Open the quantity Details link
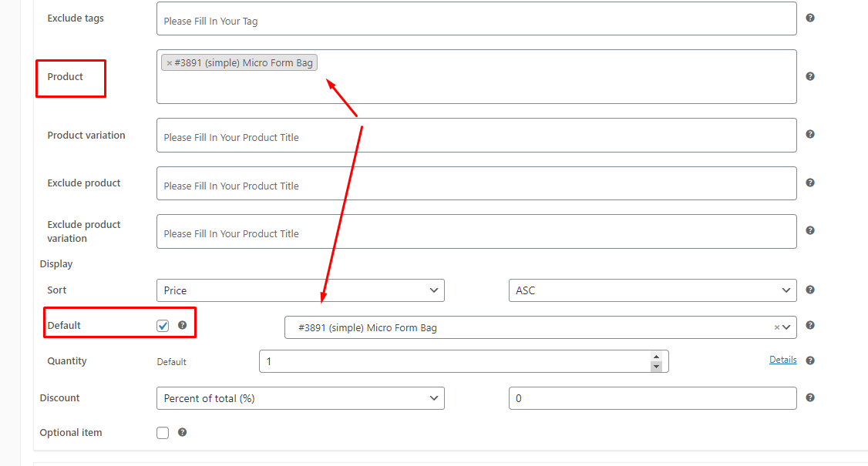868x466 pixels. coord(782,360)
